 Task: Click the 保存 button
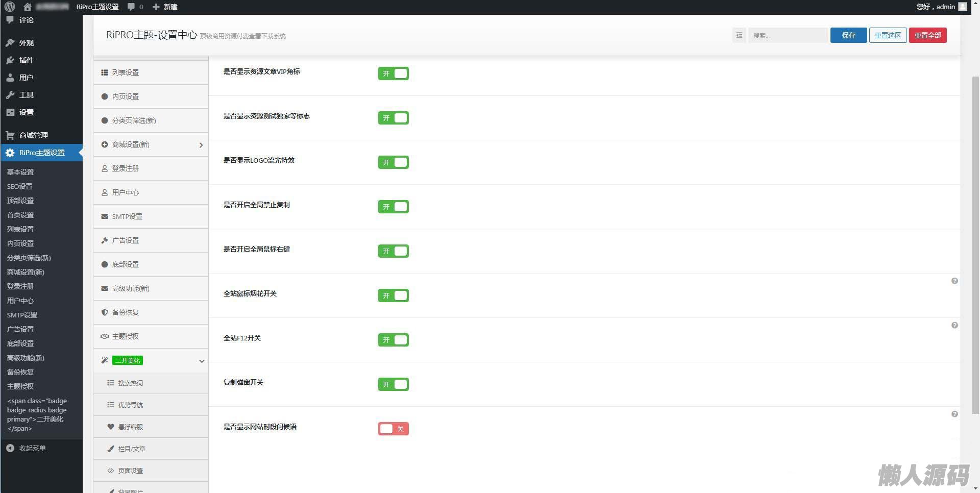[848, 35]
